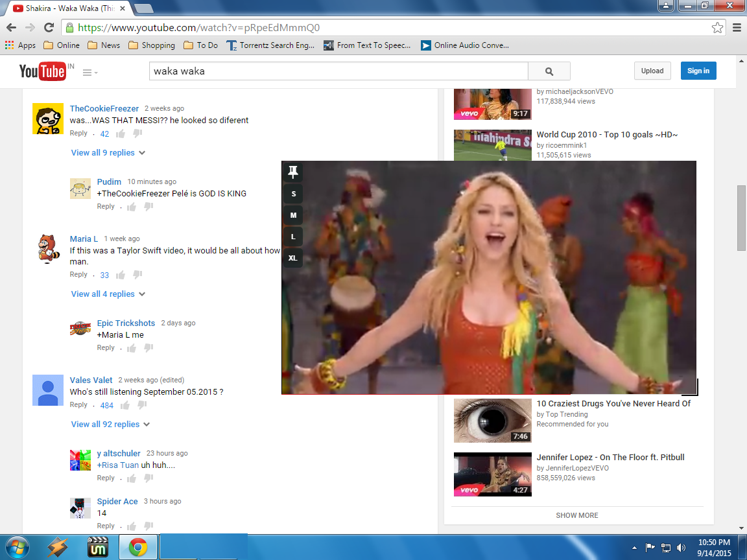The width and height of the screenshot is (747, 560).
Task: Like Spider Ace's reply
Action: click(132, 526)
